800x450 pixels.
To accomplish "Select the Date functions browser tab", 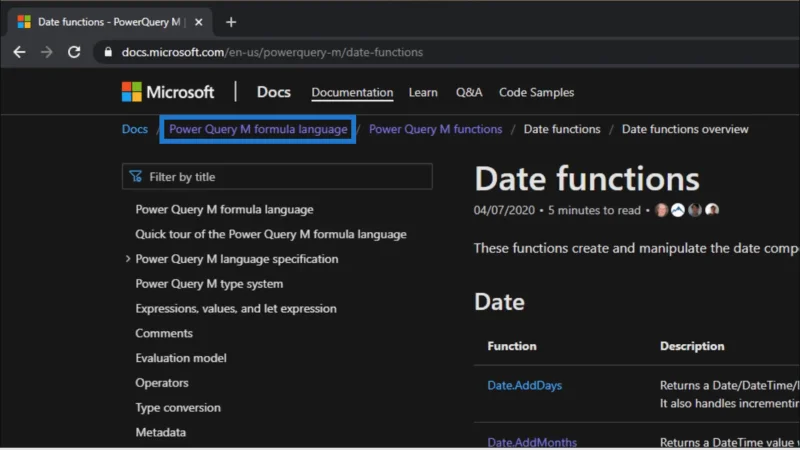I will coord(110,22).
